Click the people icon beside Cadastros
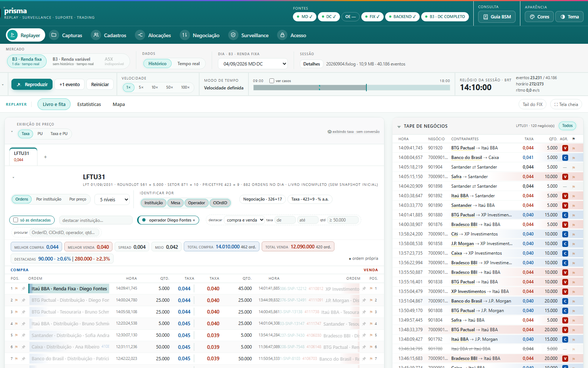Screen dimensions: 588x368 tap(96, 35)
